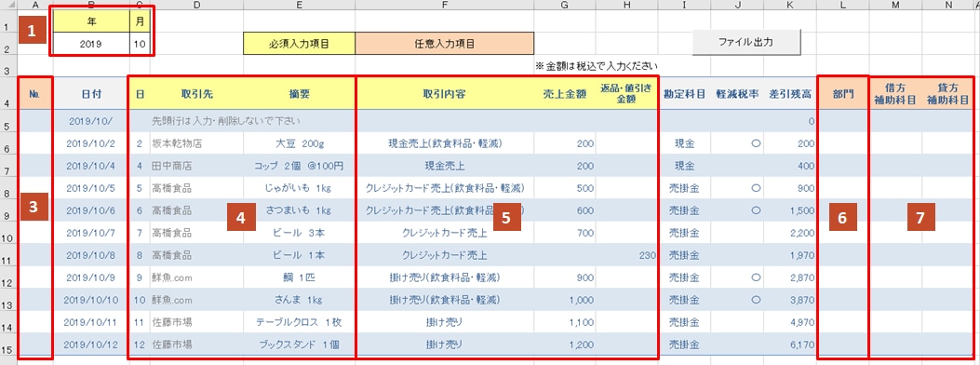
Task: Click the ファイル出力 button
Action: 745,43
